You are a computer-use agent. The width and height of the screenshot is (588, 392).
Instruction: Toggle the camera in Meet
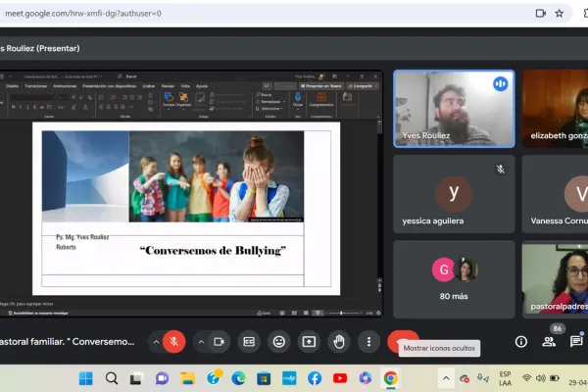[219, 342]
